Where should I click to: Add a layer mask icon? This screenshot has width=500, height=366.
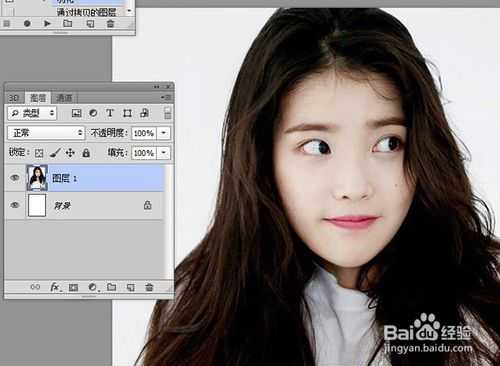coord(73,287)
